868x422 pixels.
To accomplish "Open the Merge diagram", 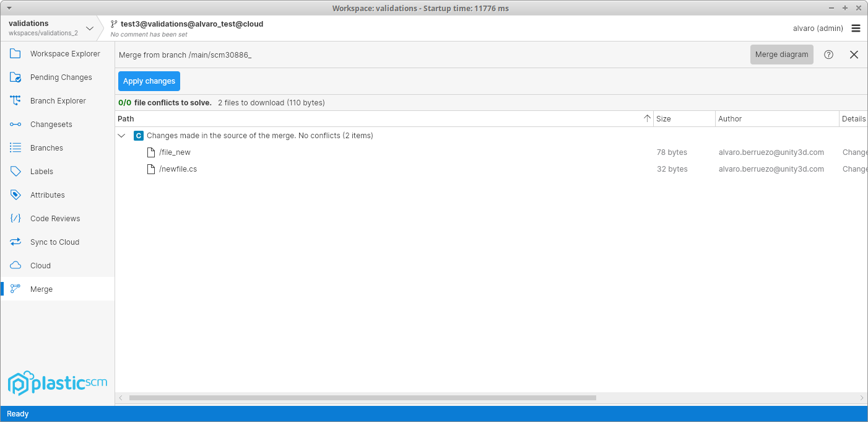I will point(781,55).
